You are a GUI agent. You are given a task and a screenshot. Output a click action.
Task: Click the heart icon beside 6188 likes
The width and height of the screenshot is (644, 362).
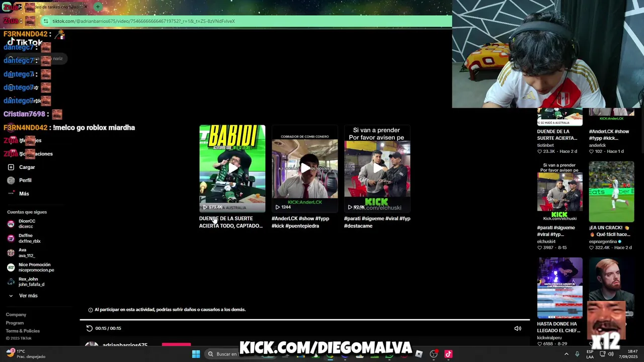pos(540,344)
